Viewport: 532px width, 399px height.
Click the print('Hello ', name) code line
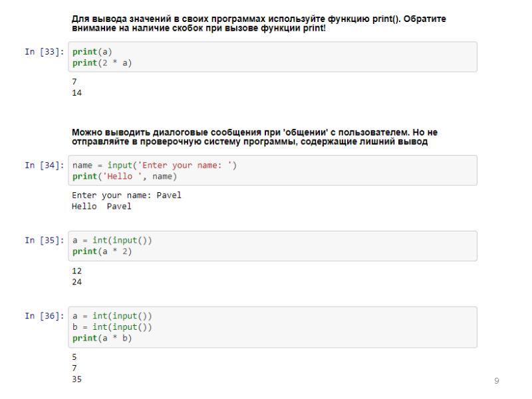coord(125,177)
